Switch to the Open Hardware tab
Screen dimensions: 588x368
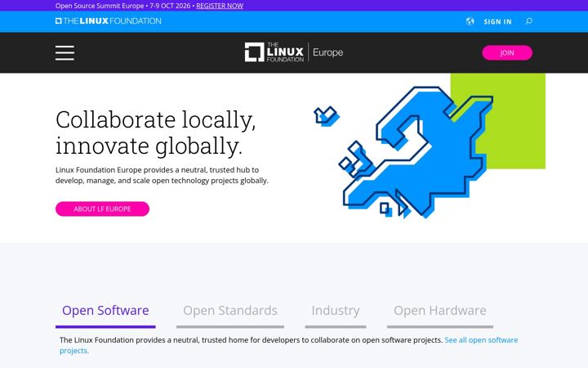point(440,315)
